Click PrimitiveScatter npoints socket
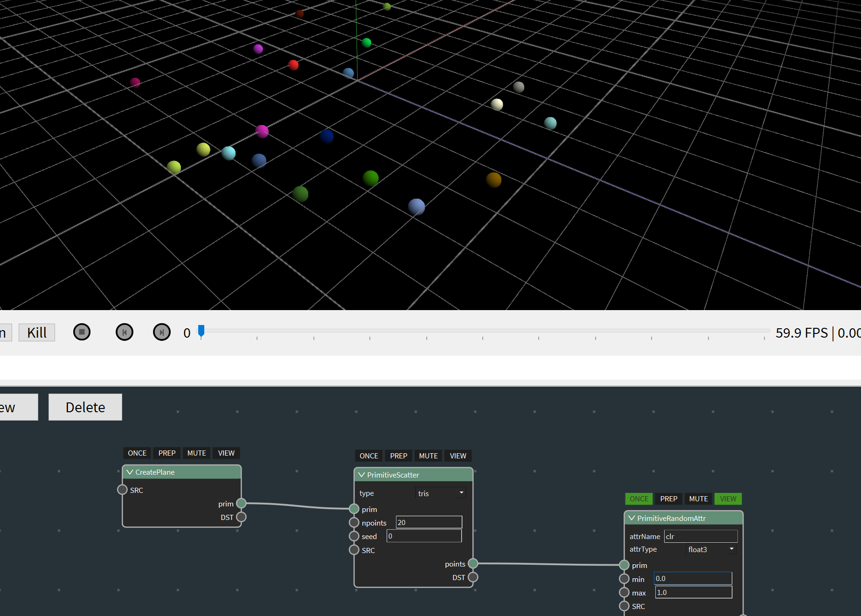The height and width of the screenshot is (616, 861). tap(354, 522)
